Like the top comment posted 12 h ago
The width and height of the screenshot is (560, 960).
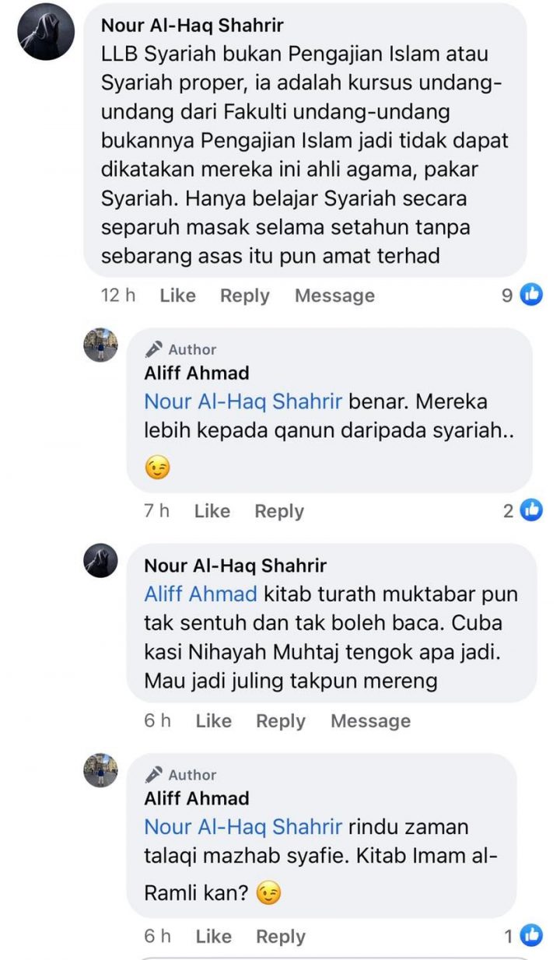click(177, 296)
